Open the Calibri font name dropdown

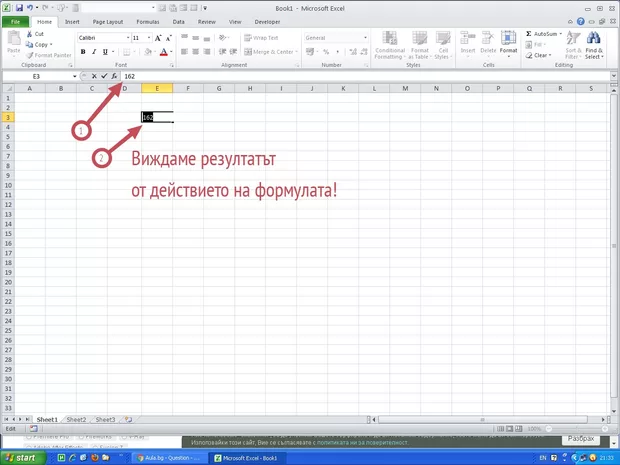[x=128, y=38]
